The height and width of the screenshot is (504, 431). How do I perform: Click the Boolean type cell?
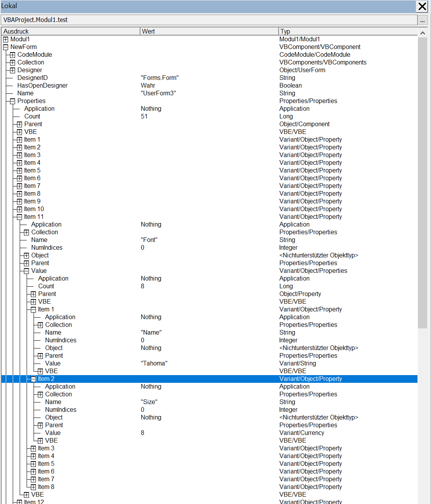coord(291,86)
